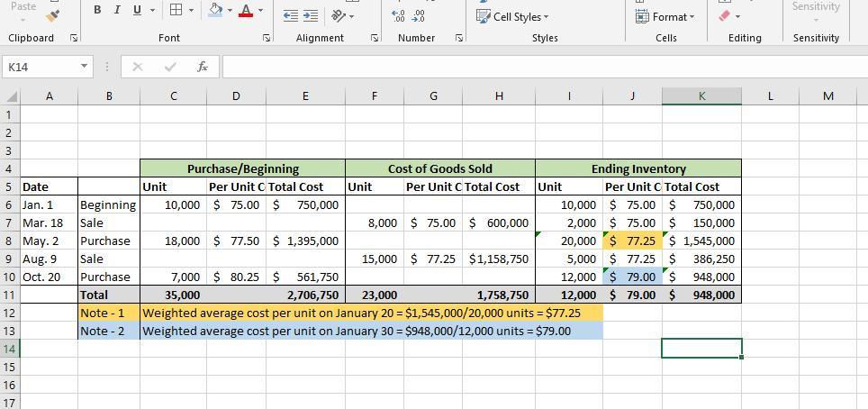Click inside the formula bar input

click(x=540, y=67)
